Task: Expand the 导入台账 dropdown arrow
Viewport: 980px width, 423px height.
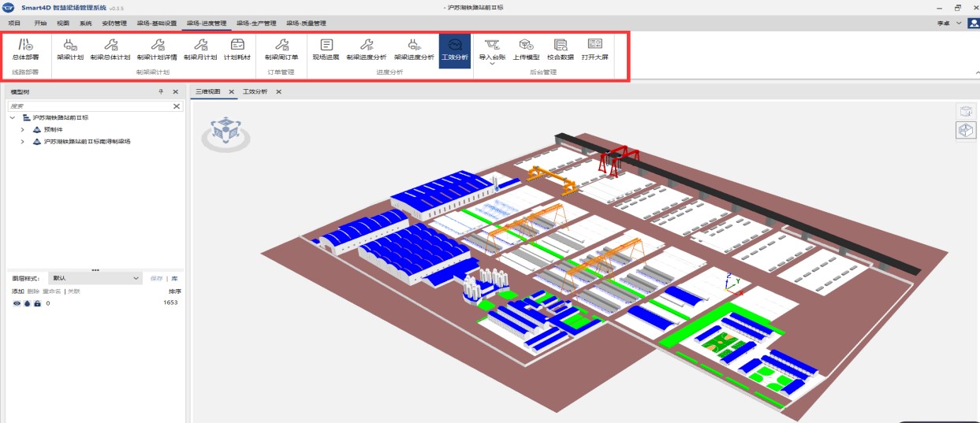Action: point(492,65)
